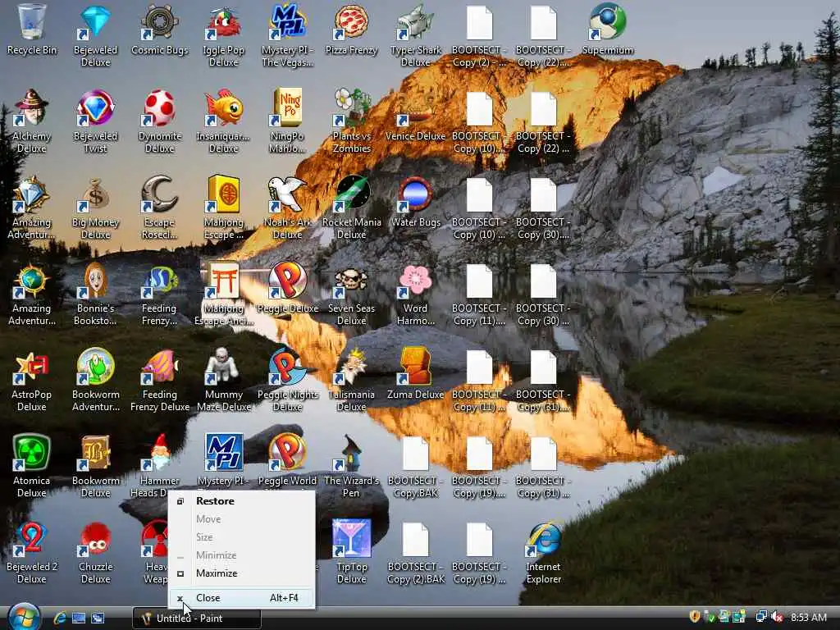Viewport: 840px width, 630px height.
Task: Select the Chuzzle Deluxe shortcut
Action: click(95, 553)
